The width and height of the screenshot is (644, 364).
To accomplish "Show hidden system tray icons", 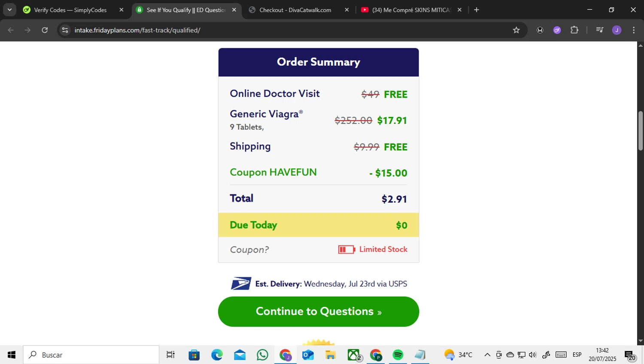I will coord(487,355).
